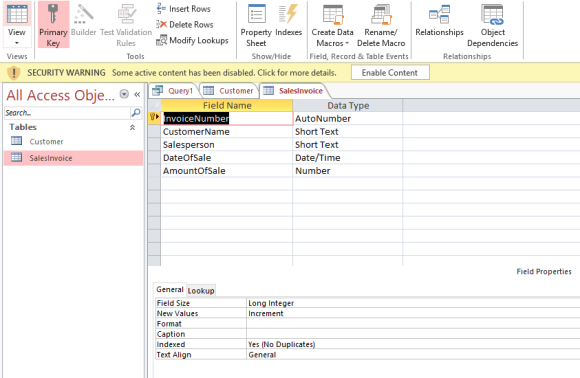Screen dimensions: 580x378
Task: Select the Lookup properties tab
Action: [201, 291]
